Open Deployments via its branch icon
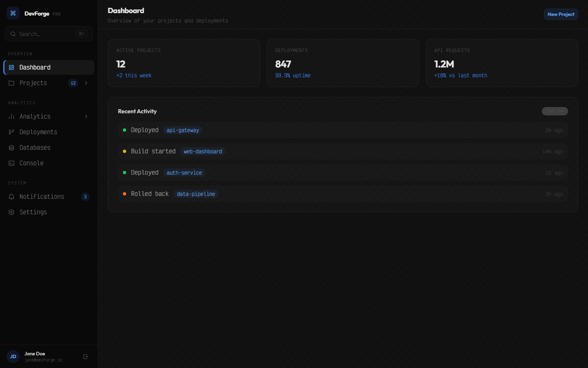Viewport: 588px width, 368px height. 11,132
